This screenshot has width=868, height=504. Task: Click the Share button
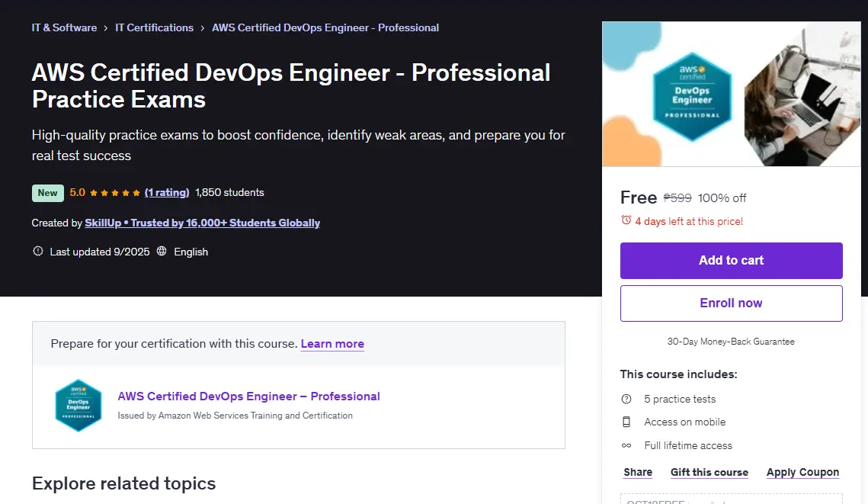[x=638, y=473]
